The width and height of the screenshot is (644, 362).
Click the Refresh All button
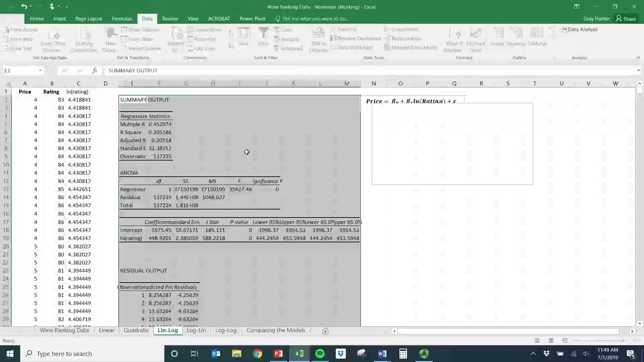pos(176,39)
